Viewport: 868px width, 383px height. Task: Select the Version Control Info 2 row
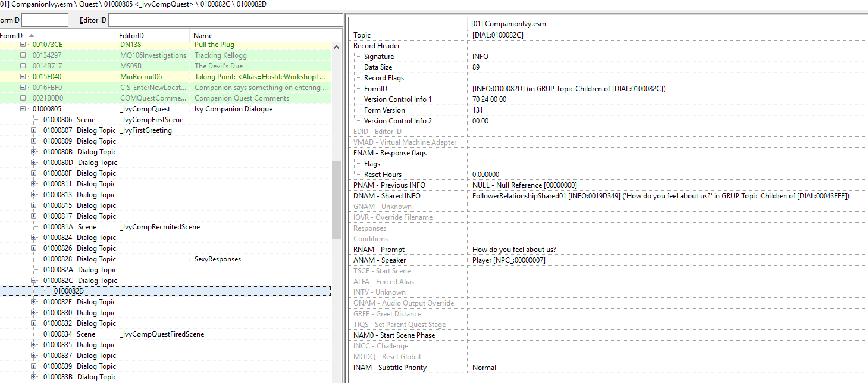coord(608,121)
